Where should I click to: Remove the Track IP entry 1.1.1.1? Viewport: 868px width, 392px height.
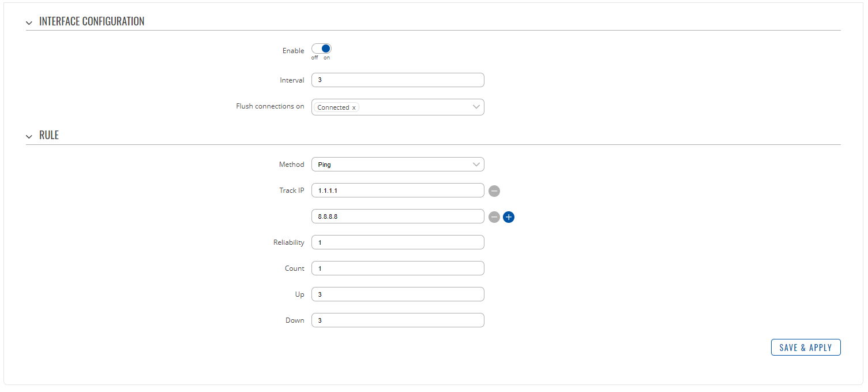point(494,191)
